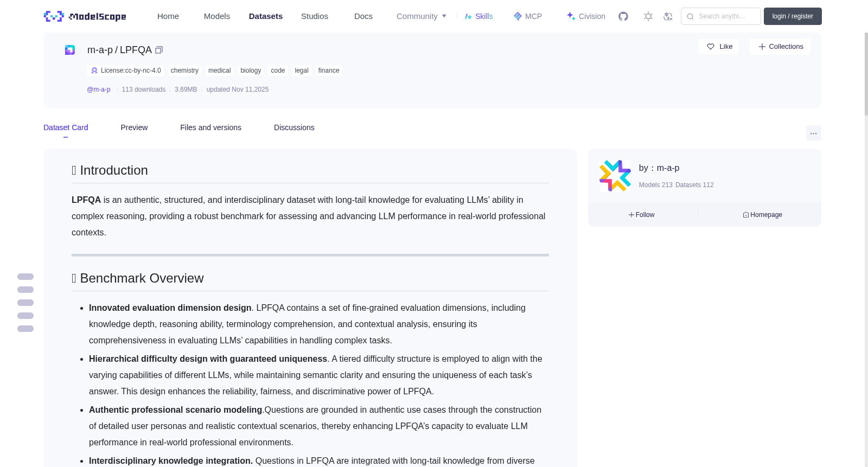Image resolution: width=868 pixels, height=467 pixels.
Task: Open the Discussions tab
Action: 294,127
